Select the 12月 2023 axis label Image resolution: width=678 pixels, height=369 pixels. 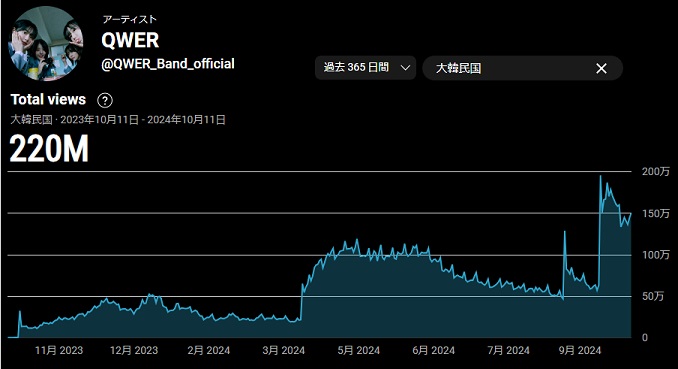[134, 350]
